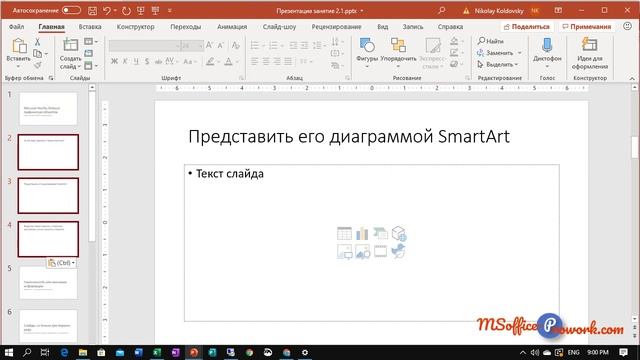Open the font color A picker

coord(228,61)
